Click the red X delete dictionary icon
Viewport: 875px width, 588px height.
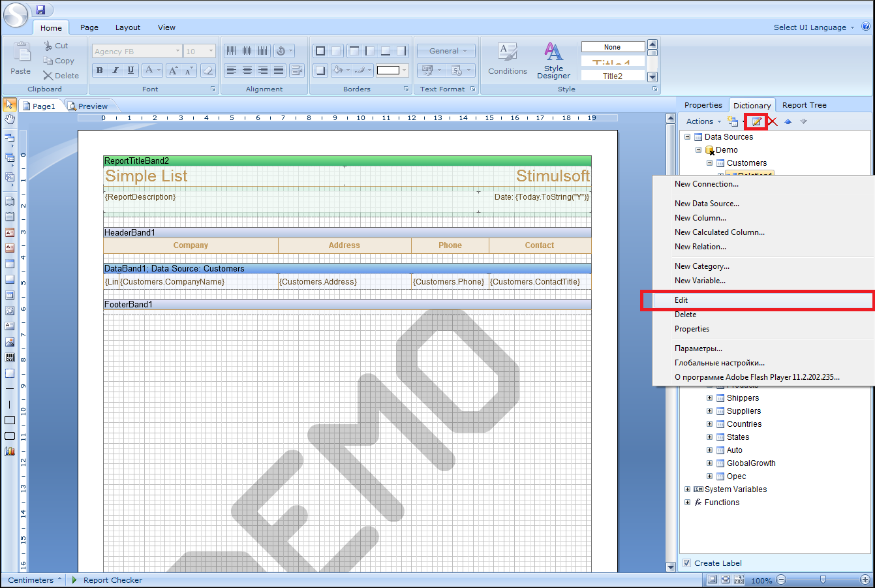773,121
